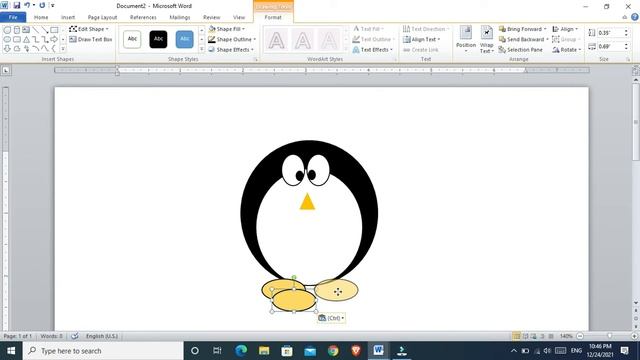Switch to the Insert tab

point(68,17)
